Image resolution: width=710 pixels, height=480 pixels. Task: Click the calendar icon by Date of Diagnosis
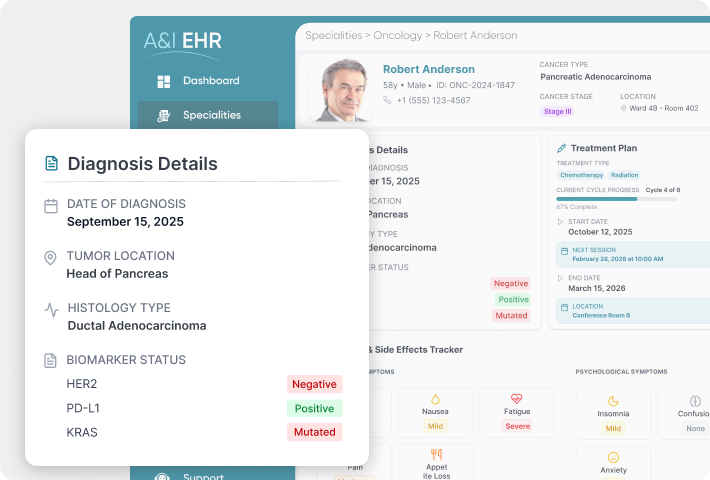(51, 206)
